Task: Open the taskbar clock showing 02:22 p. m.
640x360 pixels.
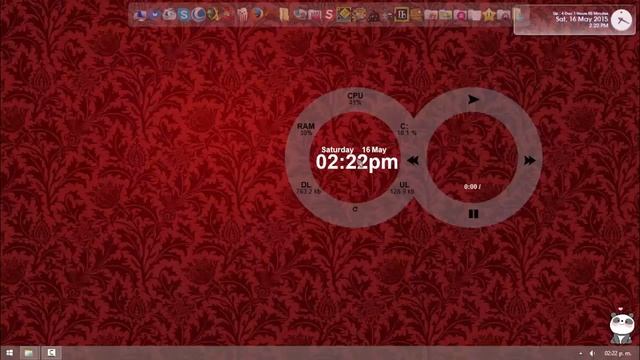Action: pyautogui.click(x=618, y=353)
